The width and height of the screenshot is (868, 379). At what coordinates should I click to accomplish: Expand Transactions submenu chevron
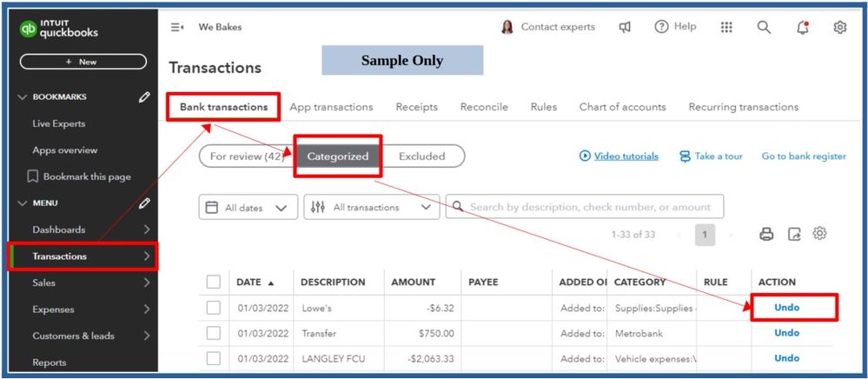(x=146, y=256)
